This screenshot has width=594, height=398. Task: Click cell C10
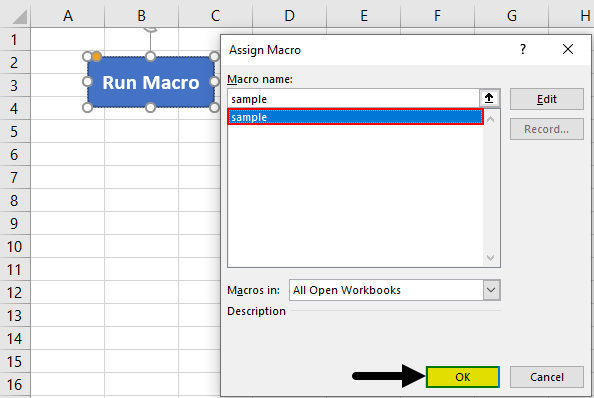pos(199,247)
